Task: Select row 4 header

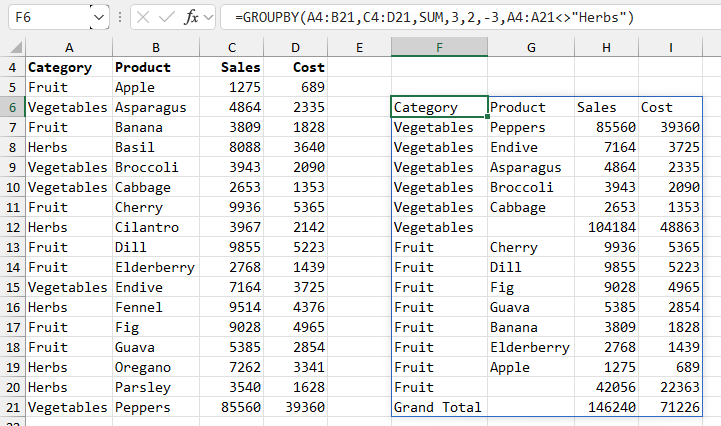Action: 12,68
